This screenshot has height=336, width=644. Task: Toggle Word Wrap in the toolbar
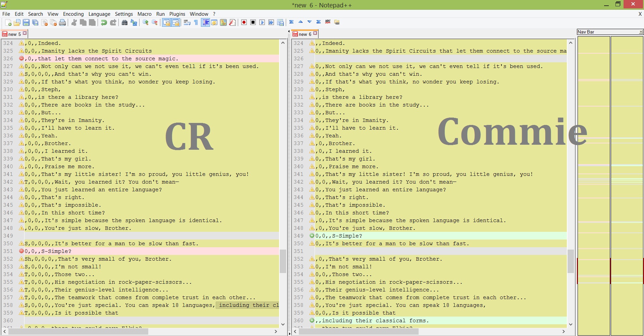[187, 22]
